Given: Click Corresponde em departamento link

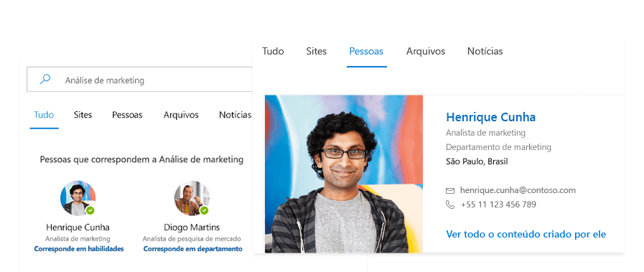Looking at the screenshot, I should 192,248.
